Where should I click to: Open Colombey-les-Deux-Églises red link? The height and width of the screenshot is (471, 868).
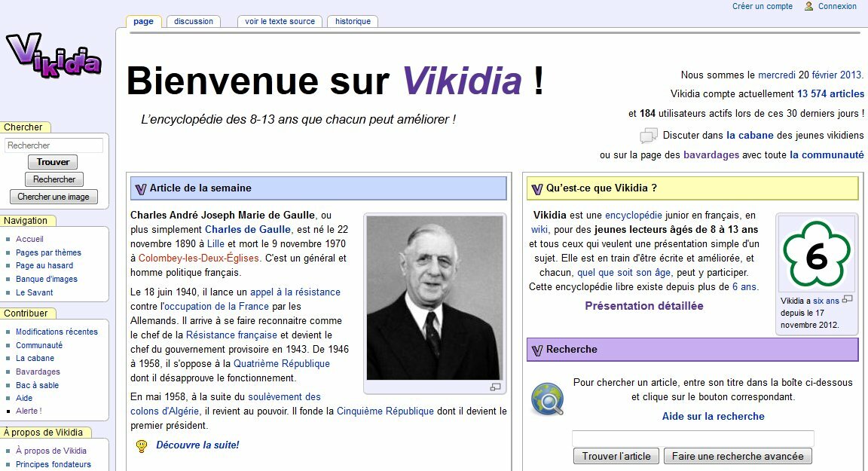tap(199, 258)
